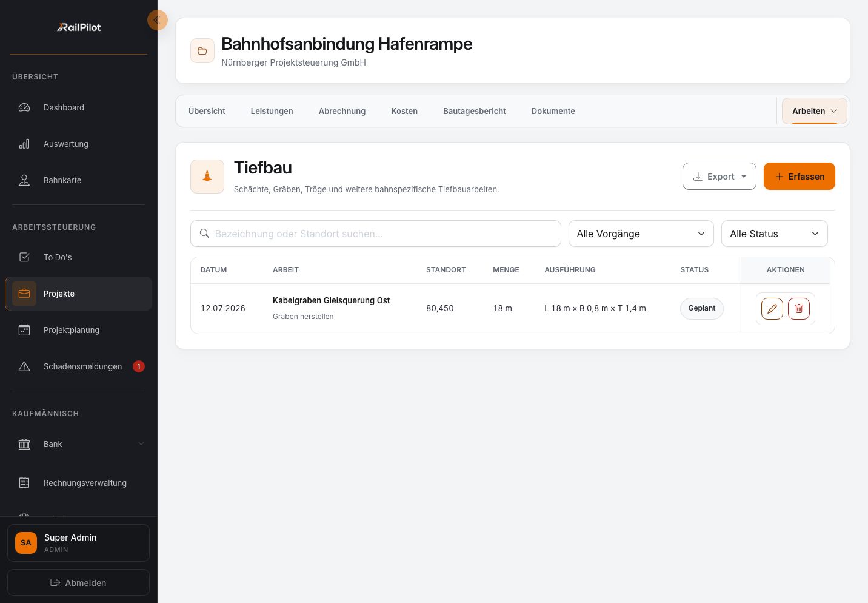Image resolution: width=868 pixels, height=603 pixels.
Task: Click the Menge column header
Action: click(506, 270)
